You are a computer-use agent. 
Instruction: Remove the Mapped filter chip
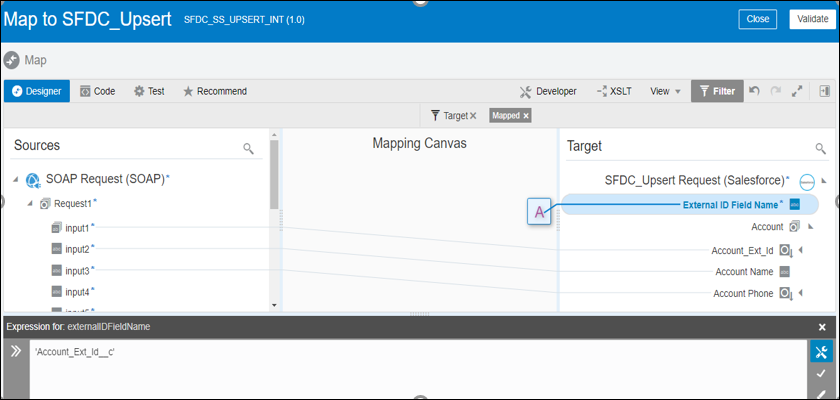526,116
